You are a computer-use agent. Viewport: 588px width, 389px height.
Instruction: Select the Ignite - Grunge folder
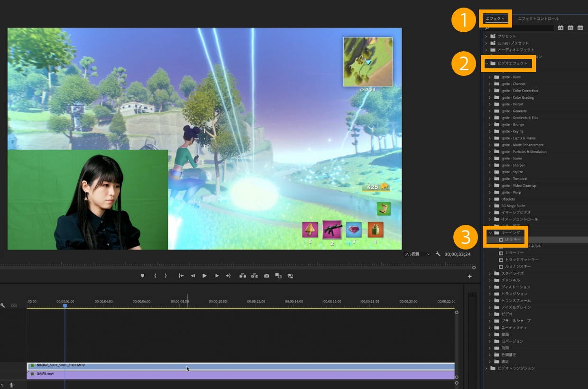click(x=513, y=124)
